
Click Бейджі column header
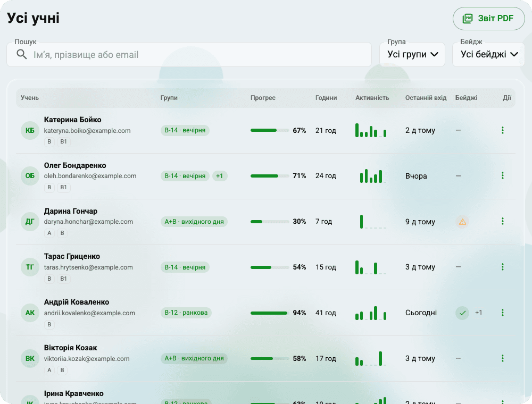point(466,98)
